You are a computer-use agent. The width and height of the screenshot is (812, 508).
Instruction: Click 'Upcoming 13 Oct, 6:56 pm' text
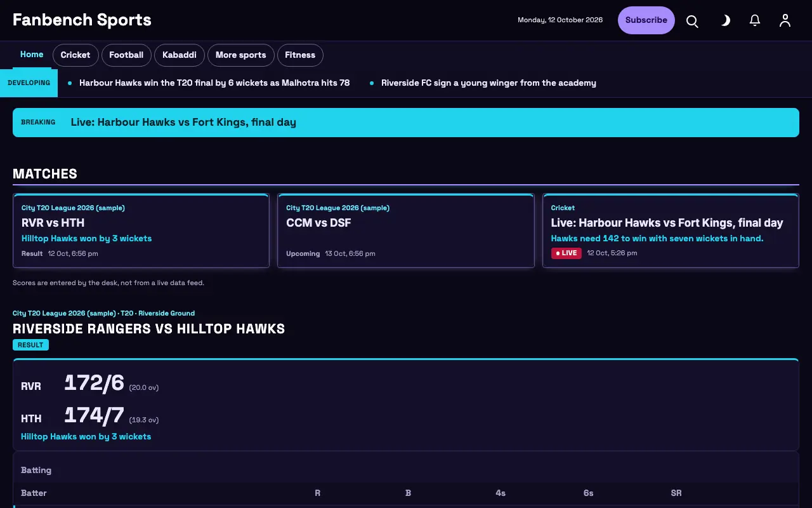(x=331, y=253)
